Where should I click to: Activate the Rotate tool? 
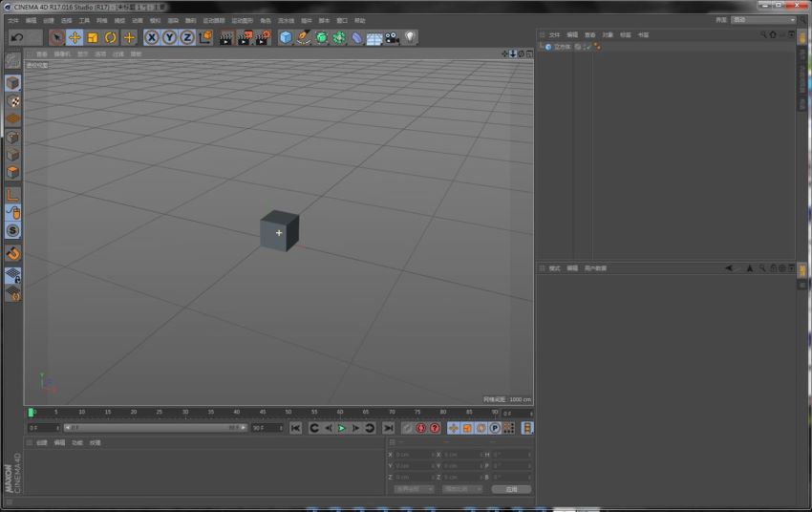[x=110, y=37]
